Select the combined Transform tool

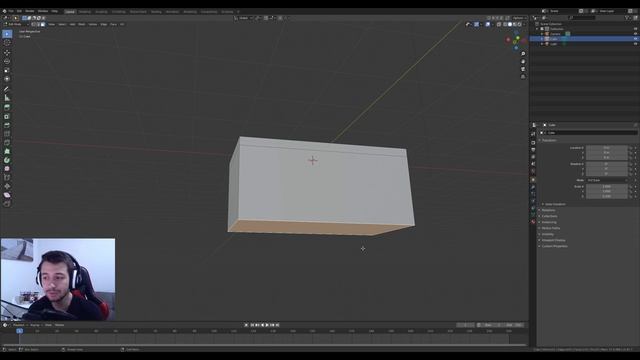(7, 79)
